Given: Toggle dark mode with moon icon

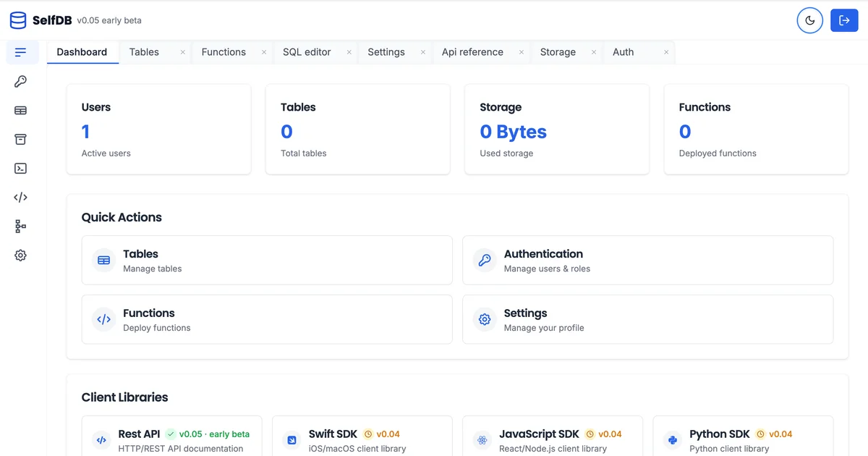Looking at the screenshot, I should 810,20.
